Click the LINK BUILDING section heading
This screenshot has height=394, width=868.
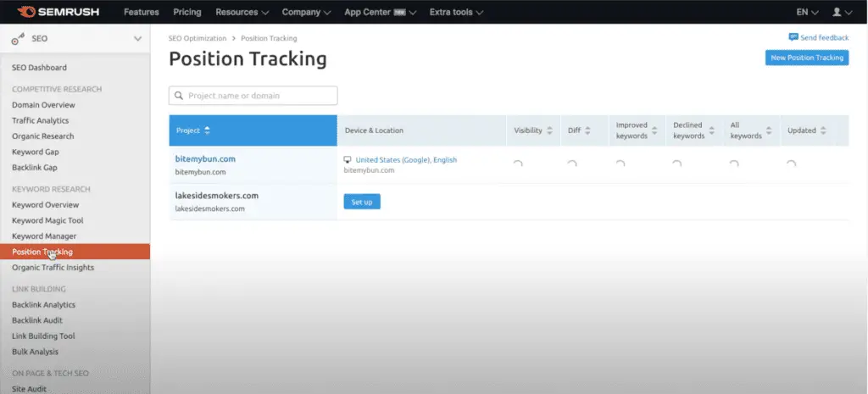39,289
